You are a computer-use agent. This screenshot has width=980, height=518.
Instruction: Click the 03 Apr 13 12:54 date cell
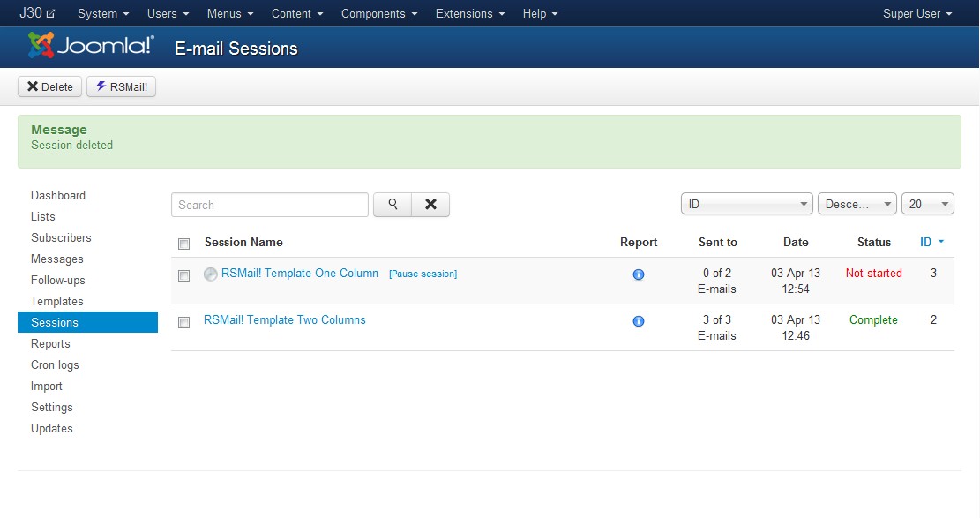(x=796, y=281)
